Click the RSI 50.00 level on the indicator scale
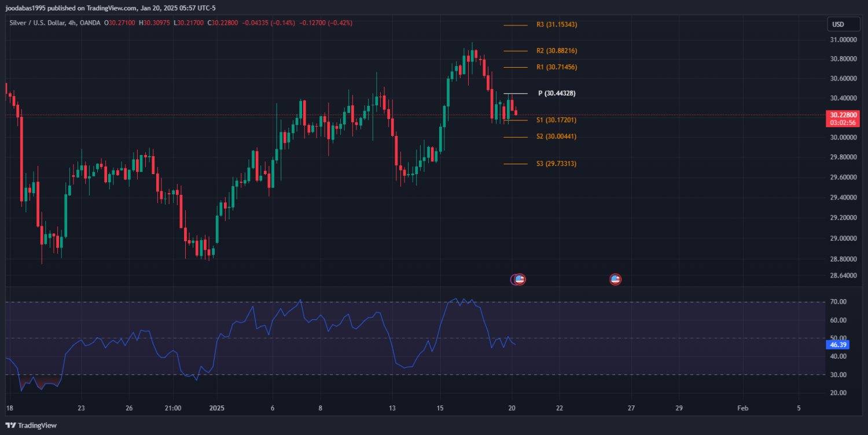 point(838,338)
